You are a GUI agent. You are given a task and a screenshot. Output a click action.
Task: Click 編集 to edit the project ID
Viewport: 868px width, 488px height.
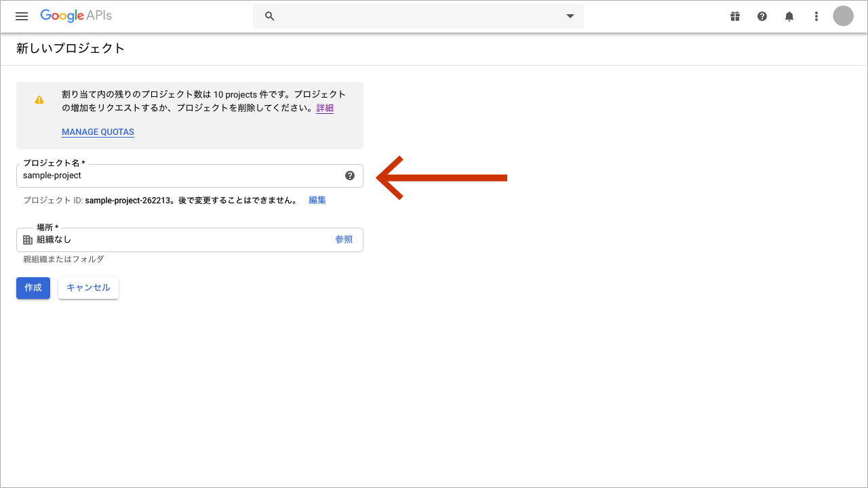click(x=317, y=200)
